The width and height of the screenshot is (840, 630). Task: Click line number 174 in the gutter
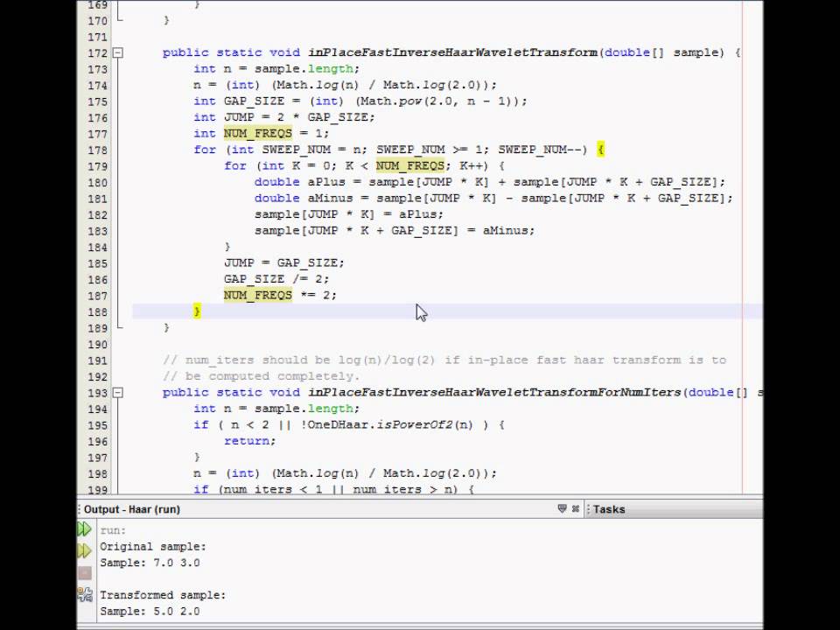pos(97,85)
